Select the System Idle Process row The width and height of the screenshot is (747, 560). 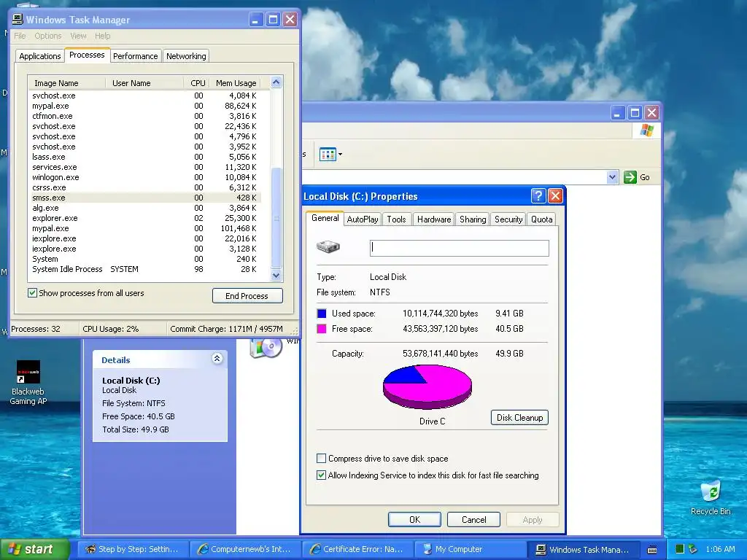[145, 269]
